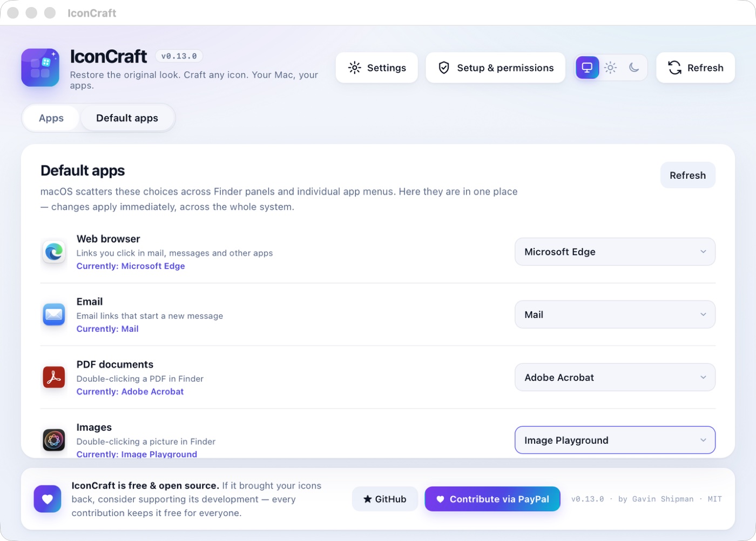Click the Image Playground app icon
The image size is (756, 541).
coord(54,440)
